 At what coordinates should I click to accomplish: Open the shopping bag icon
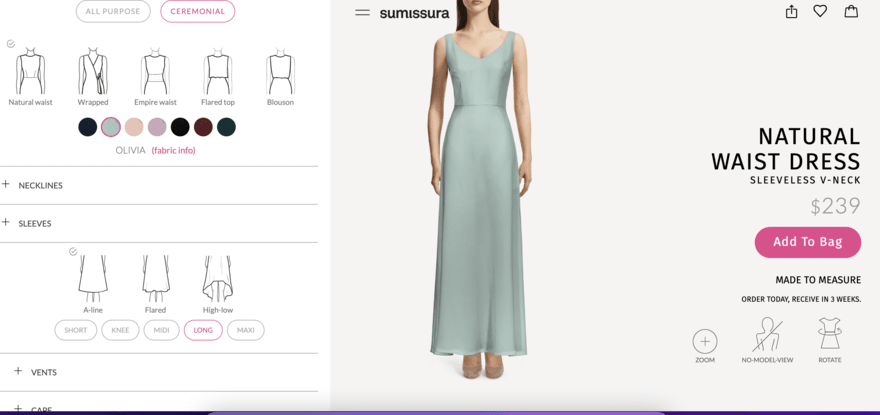tap(851, 11)
